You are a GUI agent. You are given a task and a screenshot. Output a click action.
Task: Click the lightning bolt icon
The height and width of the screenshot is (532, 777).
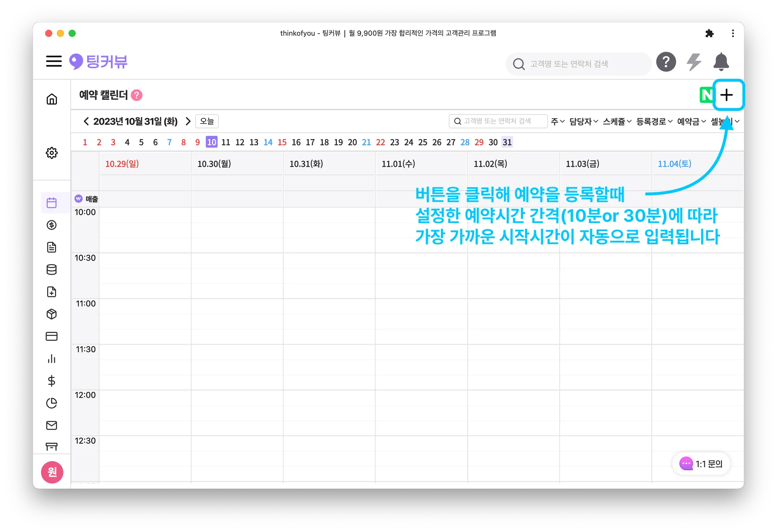[694, 62]
